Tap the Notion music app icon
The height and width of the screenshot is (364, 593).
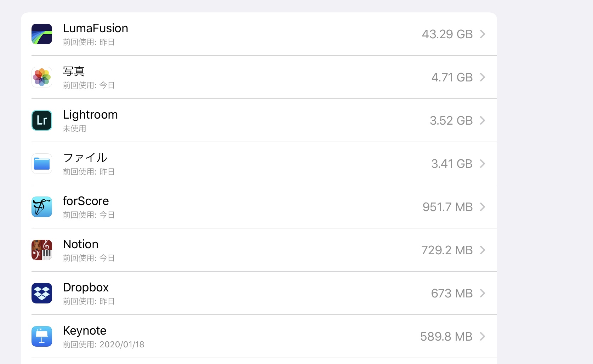coord(42,250)
